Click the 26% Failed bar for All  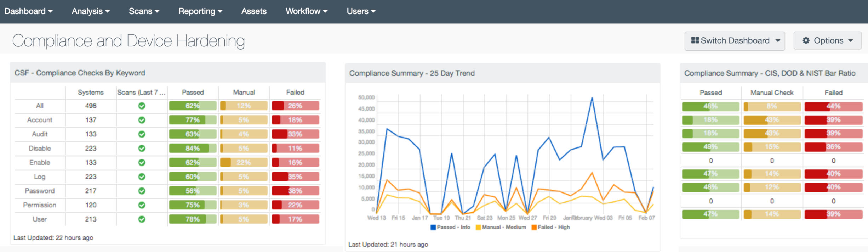click(295, 106)
